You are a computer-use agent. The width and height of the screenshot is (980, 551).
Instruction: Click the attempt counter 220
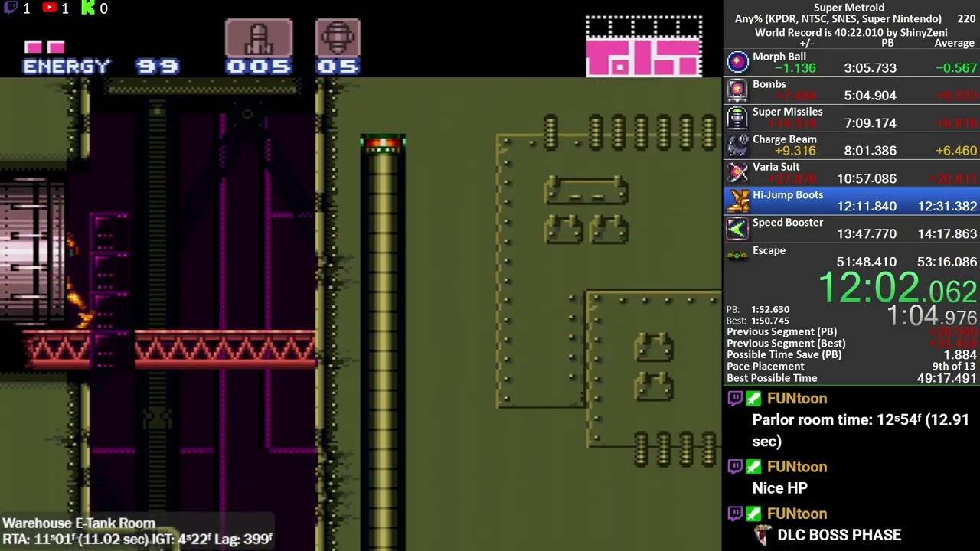[x=966, y=19]
